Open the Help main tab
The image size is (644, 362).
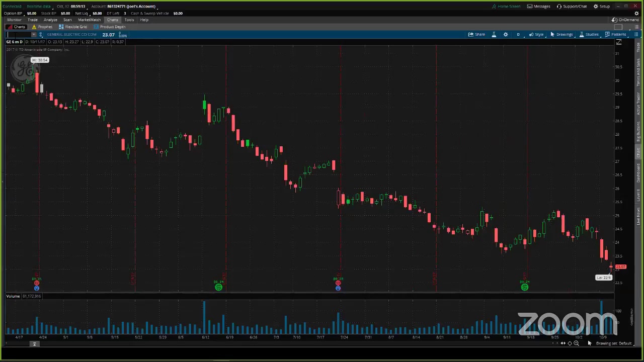click(144, 20)
